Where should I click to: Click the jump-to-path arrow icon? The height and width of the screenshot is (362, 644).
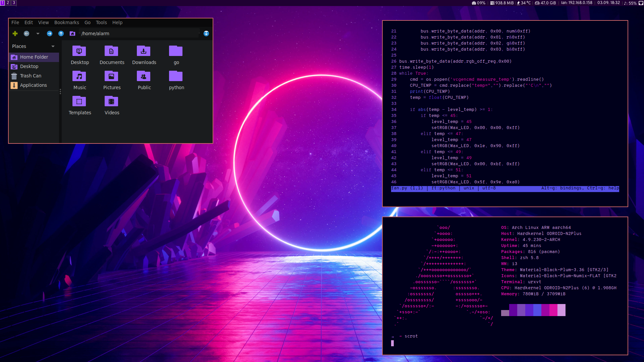(206, 34)
